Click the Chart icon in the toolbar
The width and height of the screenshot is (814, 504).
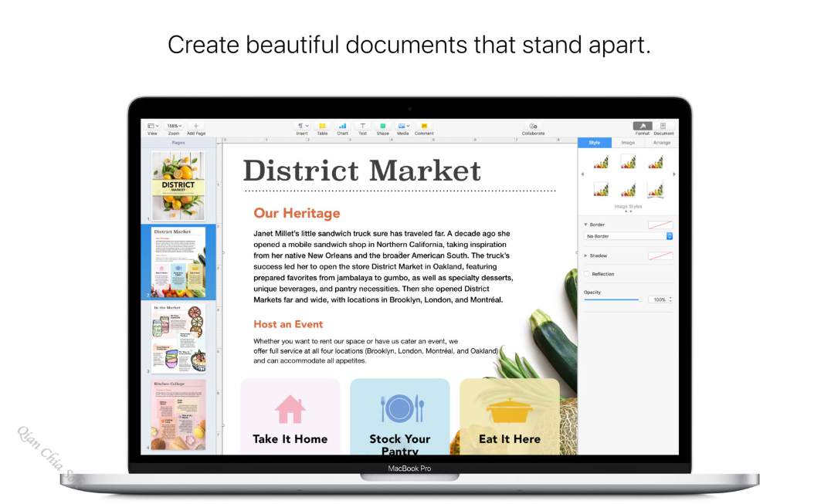[343, 126]
